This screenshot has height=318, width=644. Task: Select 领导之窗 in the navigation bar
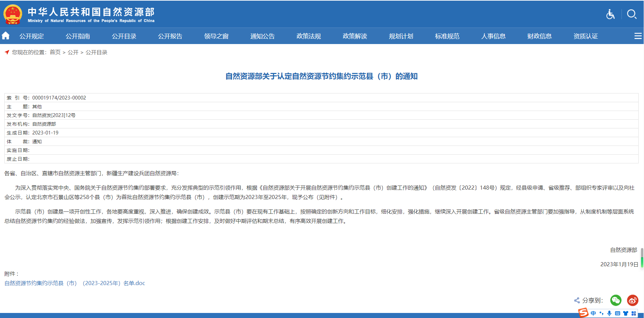(x=216, y=36)
